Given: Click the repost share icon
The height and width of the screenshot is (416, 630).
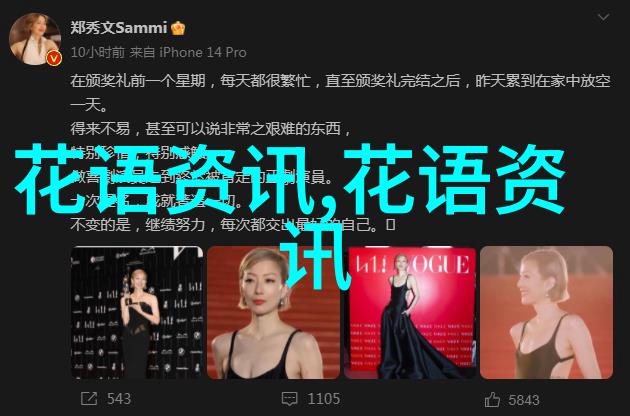Looking at the screenshot, I should (89, 399).
